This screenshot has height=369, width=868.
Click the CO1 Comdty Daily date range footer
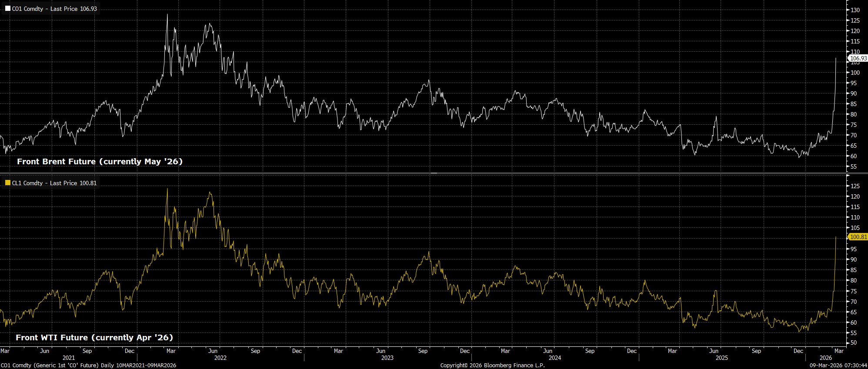pos(88,366)
